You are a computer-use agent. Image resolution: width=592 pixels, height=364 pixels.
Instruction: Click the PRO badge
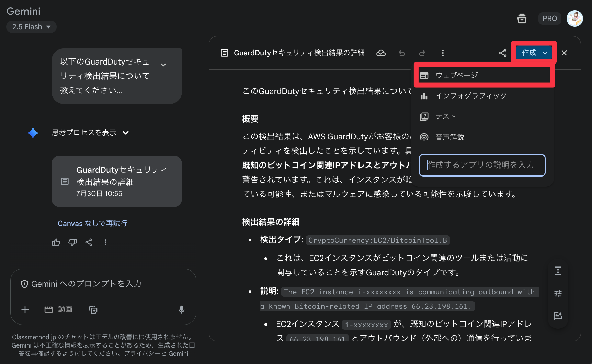[549, 19]
